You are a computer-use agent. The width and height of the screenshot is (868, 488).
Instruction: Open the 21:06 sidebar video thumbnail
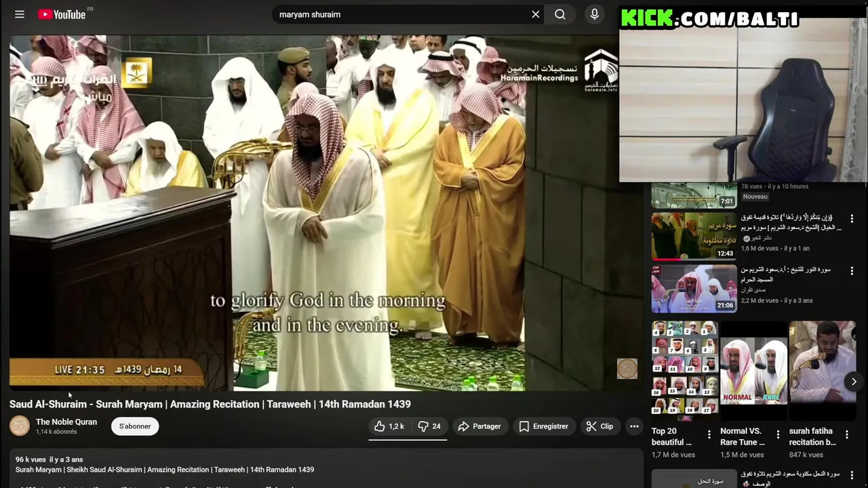[x=694, y=289]
